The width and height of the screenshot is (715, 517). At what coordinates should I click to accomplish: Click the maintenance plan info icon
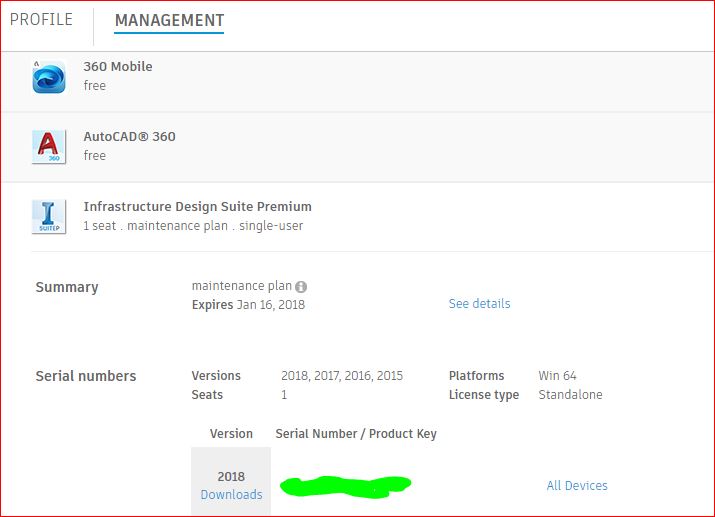tap(301, 287)
